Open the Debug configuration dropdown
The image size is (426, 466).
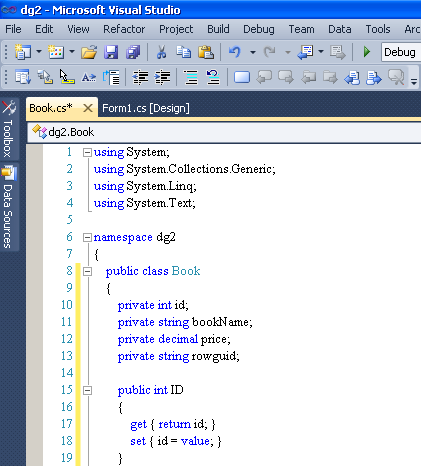point(401,52)
